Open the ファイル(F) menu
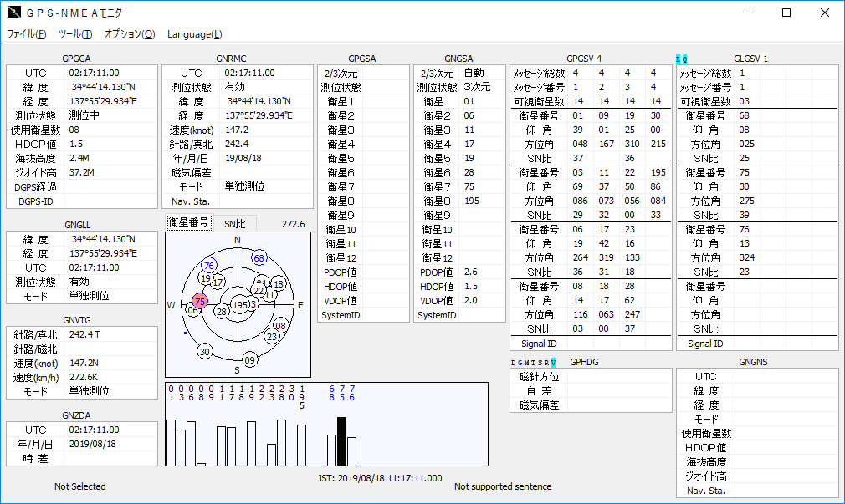 (x=27, y=34)
